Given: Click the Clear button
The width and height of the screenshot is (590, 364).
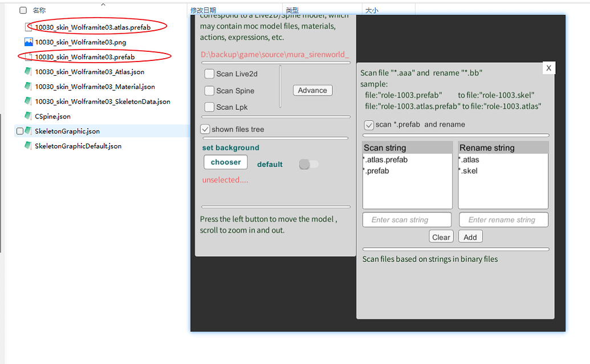Looking at the screenshot, I should pyautogui.click(x=441, y=237).
